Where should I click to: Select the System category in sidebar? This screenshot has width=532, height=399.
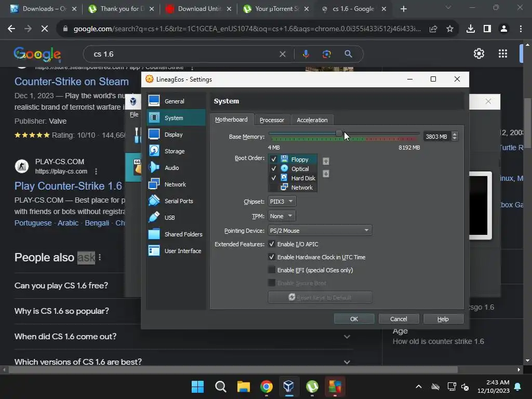176,118
